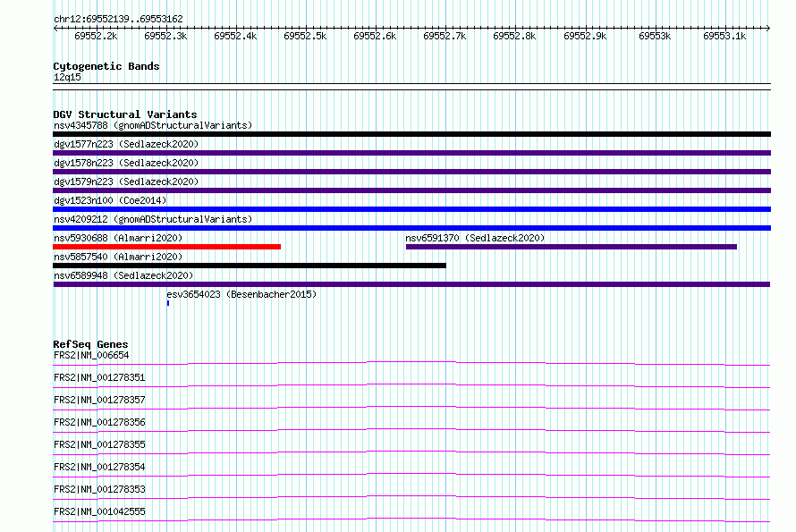Click ruler position 69552.2k

[x=96, y=36]
